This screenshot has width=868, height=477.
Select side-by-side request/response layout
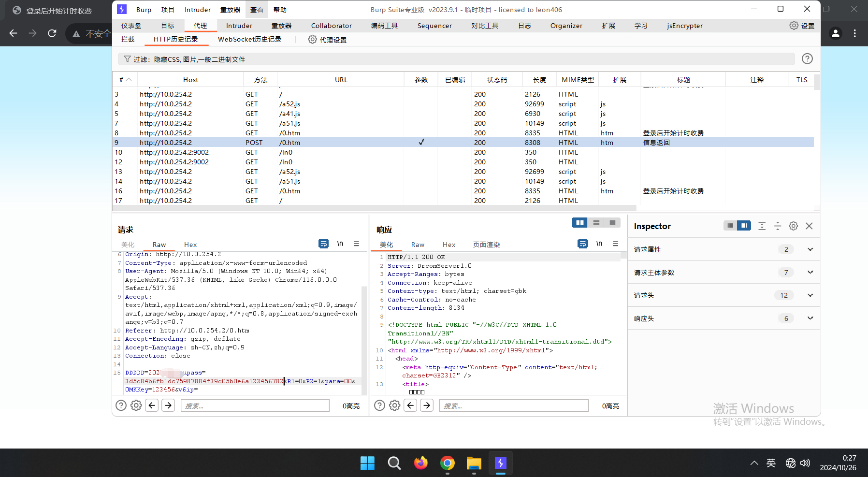coord(579,222)
